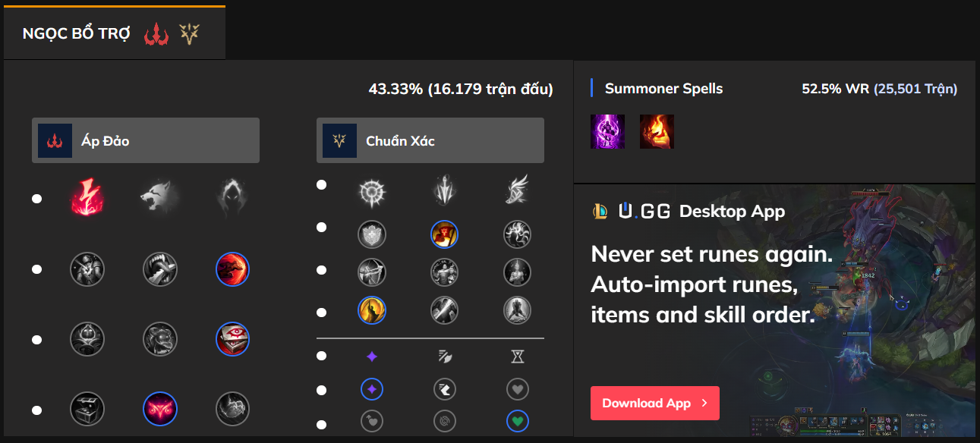Screen dimensions: 980x443
Task: Toggle the selected Eyeball Collection rune
Action: click(x=232, y=339)
